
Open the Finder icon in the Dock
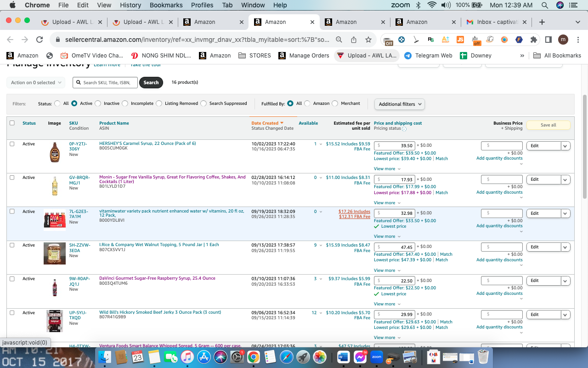click(105, 357)
